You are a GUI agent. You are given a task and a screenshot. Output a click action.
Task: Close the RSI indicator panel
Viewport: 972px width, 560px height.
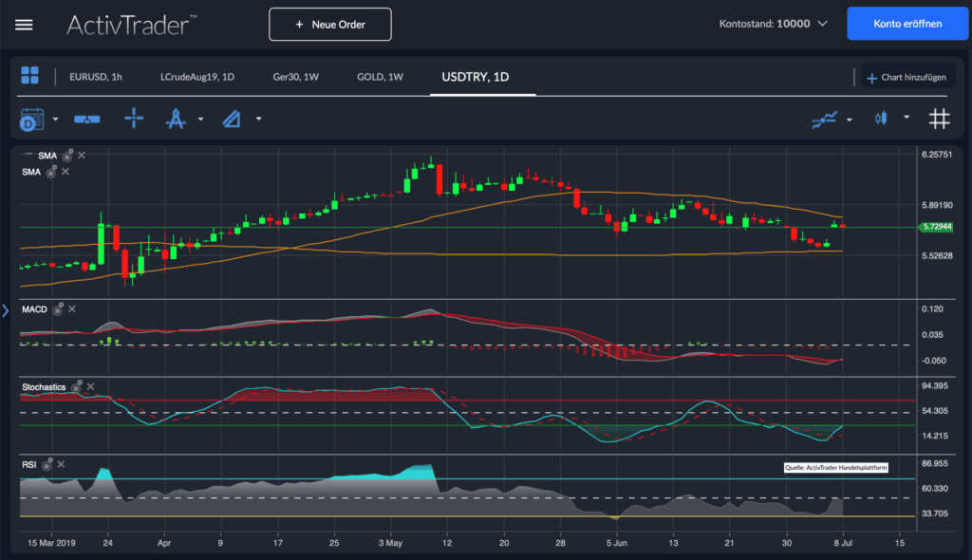tap(61, 464)
